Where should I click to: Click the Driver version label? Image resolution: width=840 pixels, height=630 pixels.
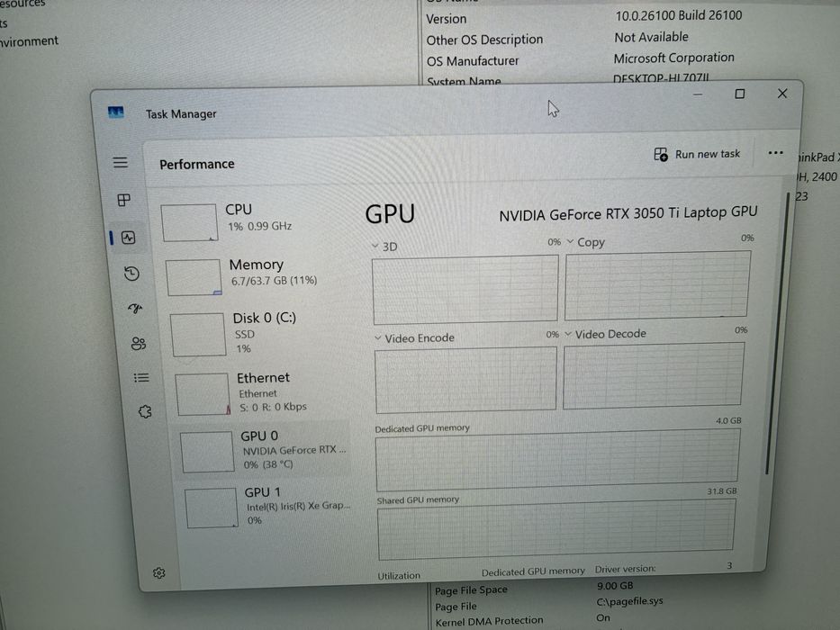click(x=625, y=569)
